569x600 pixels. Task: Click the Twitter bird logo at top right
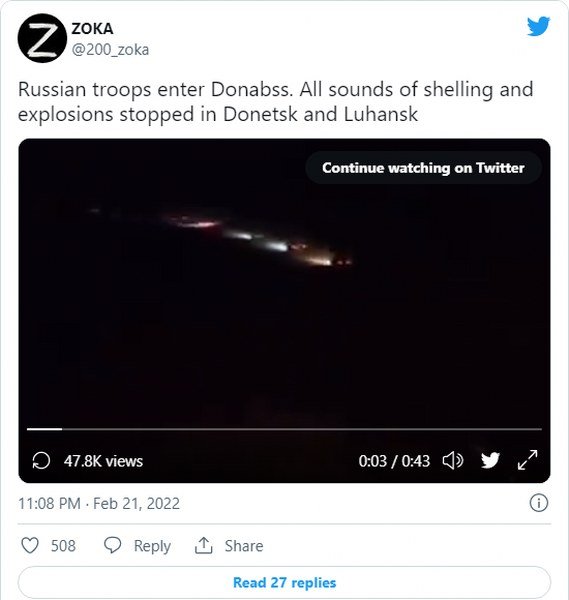coord(538,26)
